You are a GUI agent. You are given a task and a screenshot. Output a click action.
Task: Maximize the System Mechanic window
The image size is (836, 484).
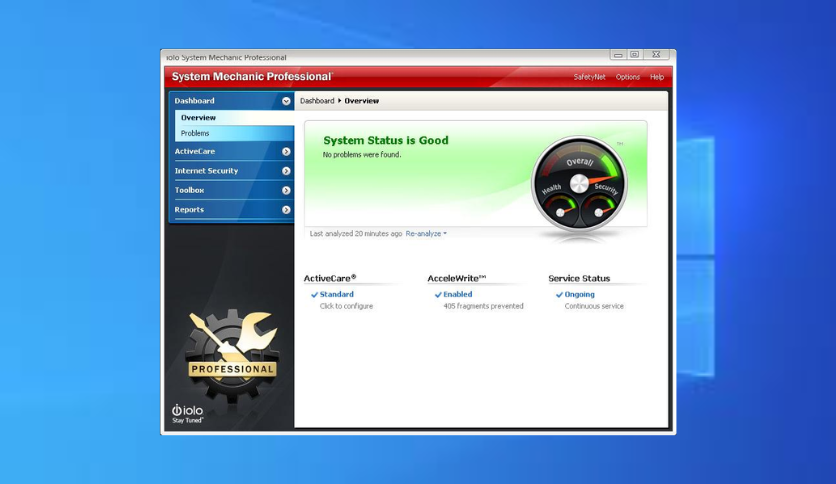coord(634,54)
